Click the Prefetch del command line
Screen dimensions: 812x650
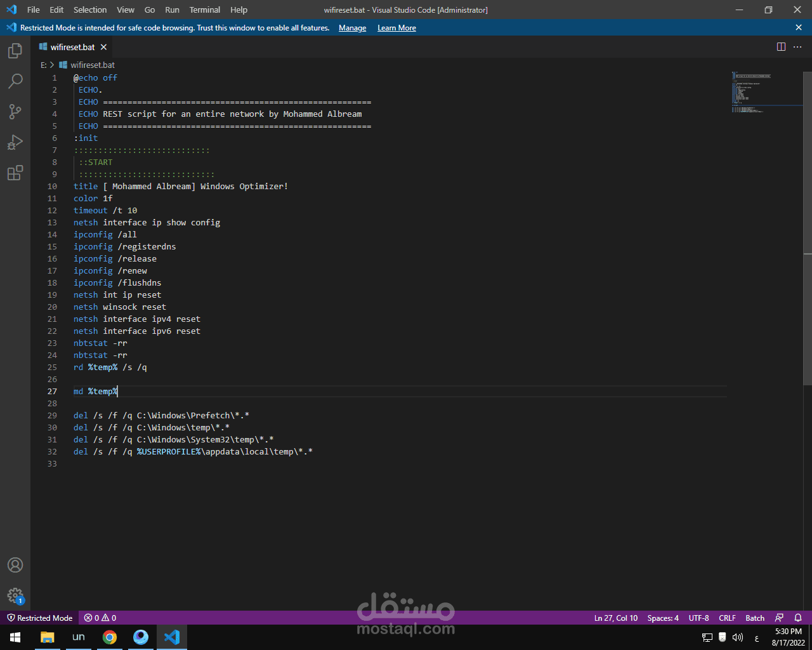(161, 415)
